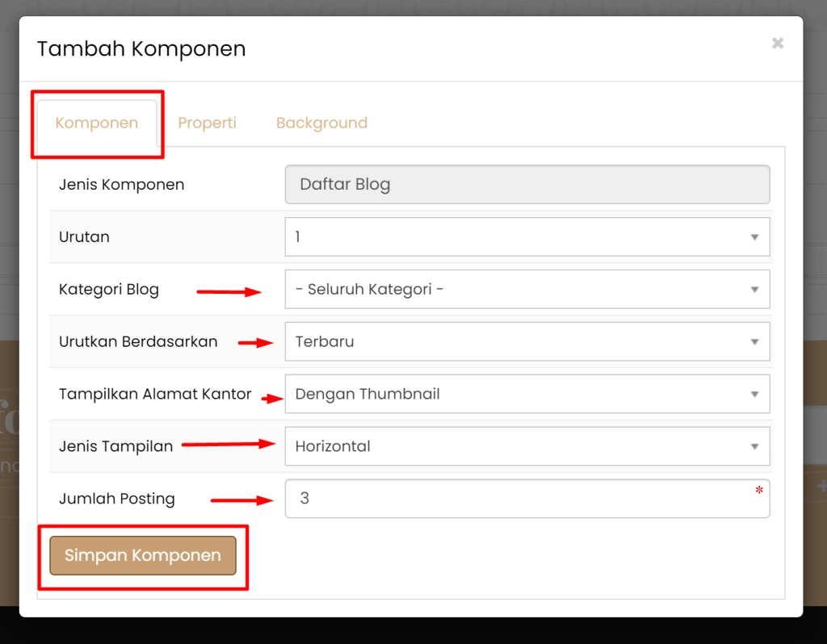This screenshot has height=644, width=827.
Task: Click the Jenis Komponen label text
Action: tap(121, 185)
